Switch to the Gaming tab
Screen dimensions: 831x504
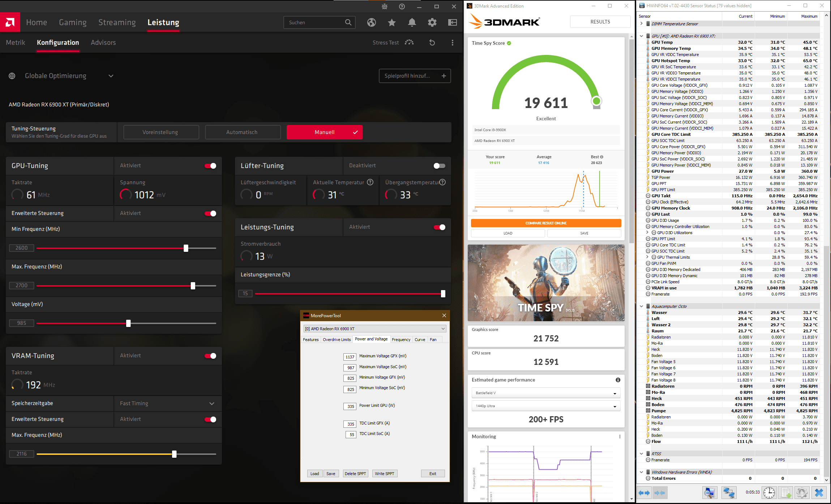coord(73,22)
